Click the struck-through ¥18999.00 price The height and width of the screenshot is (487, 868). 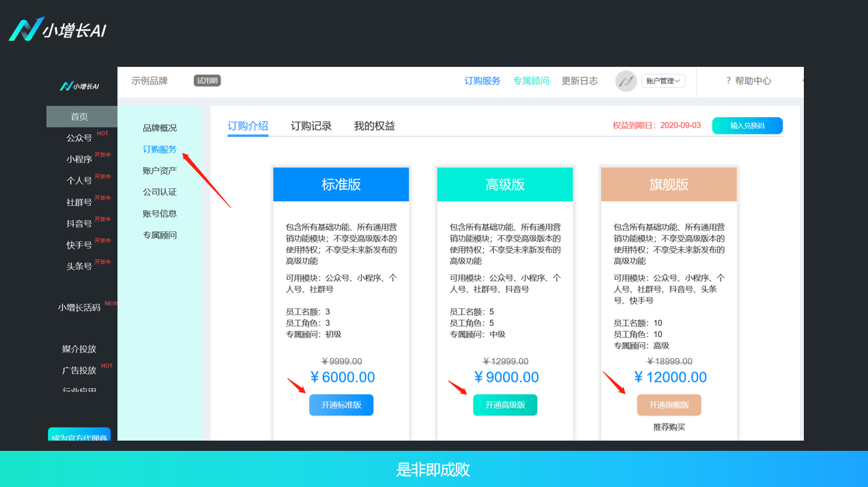669,361
